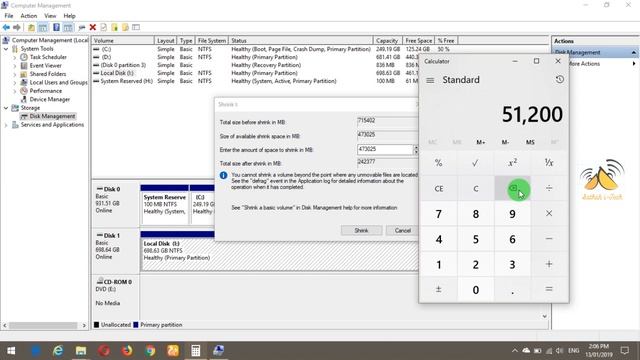Viewport: 640px width, 360px height.
Task: Collapse the Disk Management actions section
Action: tap(633, 52)
